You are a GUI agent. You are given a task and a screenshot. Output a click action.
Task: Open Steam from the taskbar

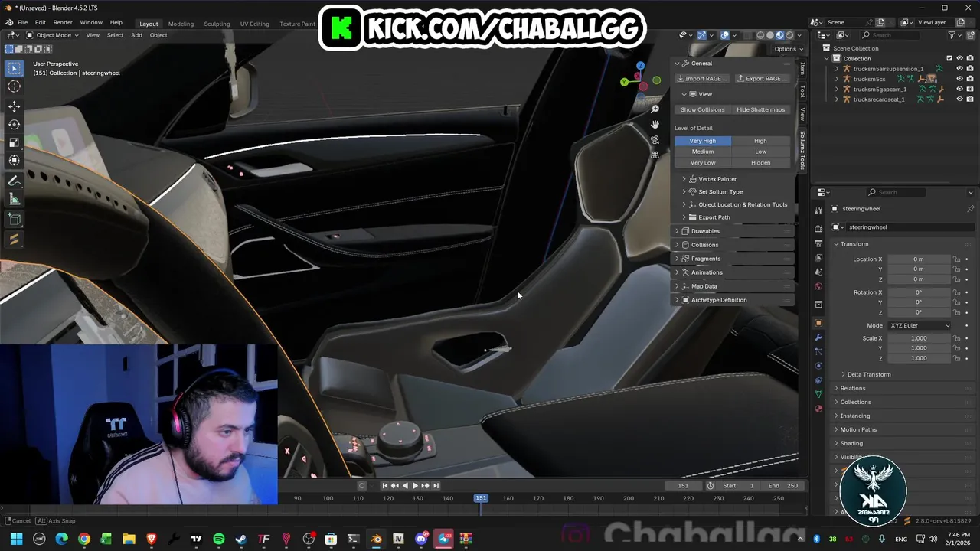[x=241, y=539]
